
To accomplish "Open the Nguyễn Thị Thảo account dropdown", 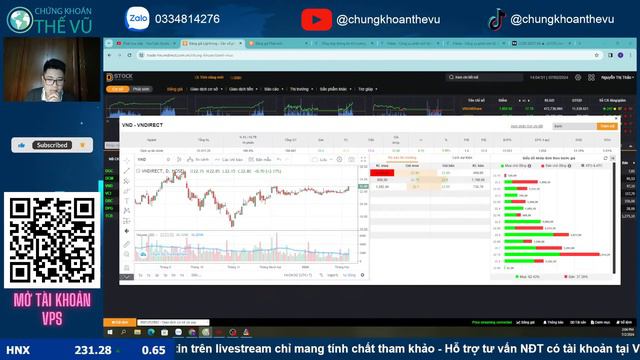I will point(618,77).
